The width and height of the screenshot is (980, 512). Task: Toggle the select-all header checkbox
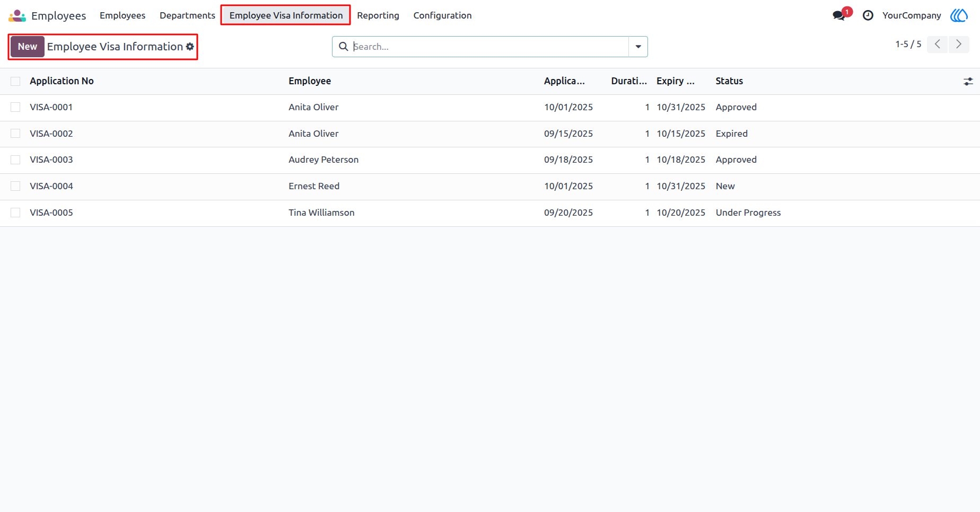(15, 81)
